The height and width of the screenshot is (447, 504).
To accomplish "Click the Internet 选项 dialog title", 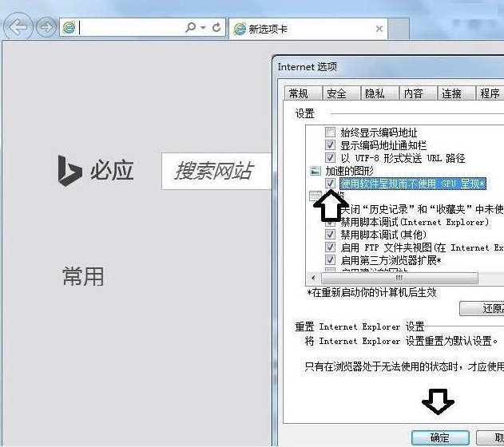I will click(308, 67).
